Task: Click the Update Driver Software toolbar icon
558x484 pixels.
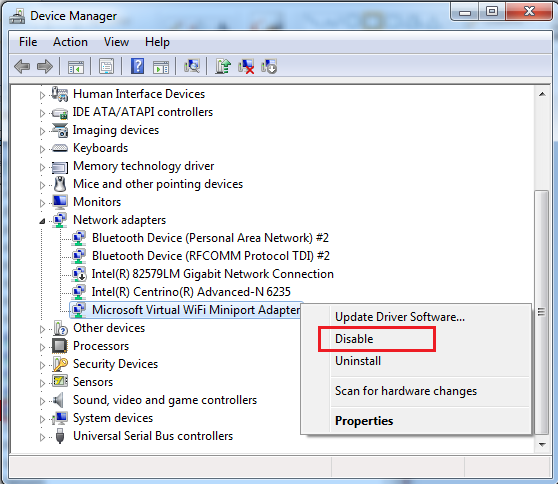Action: tap(223, 67)
